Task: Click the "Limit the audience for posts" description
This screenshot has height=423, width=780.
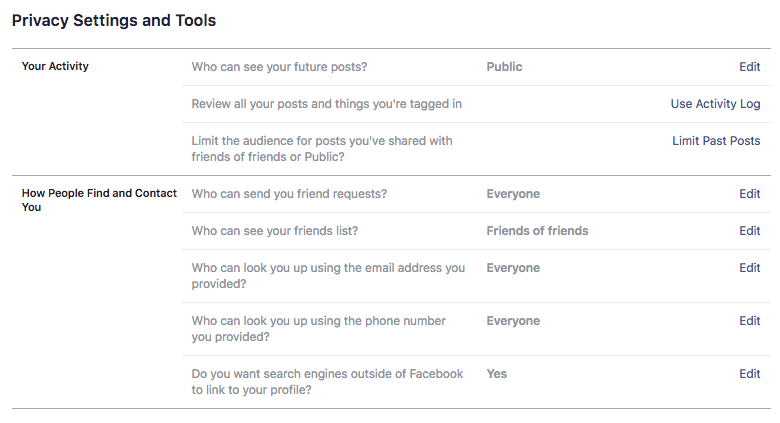Action: [x=321, y=149]
